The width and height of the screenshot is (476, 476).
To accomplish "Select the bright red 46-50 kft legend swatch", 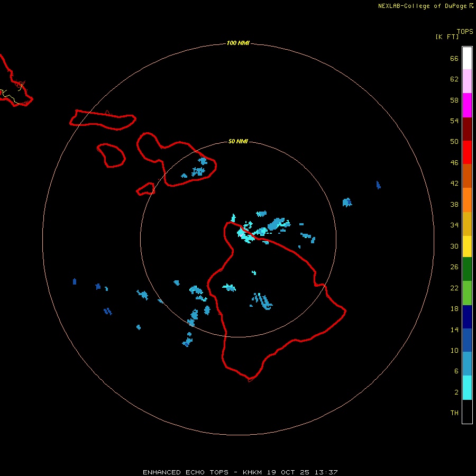I will [x=467, y=152].
